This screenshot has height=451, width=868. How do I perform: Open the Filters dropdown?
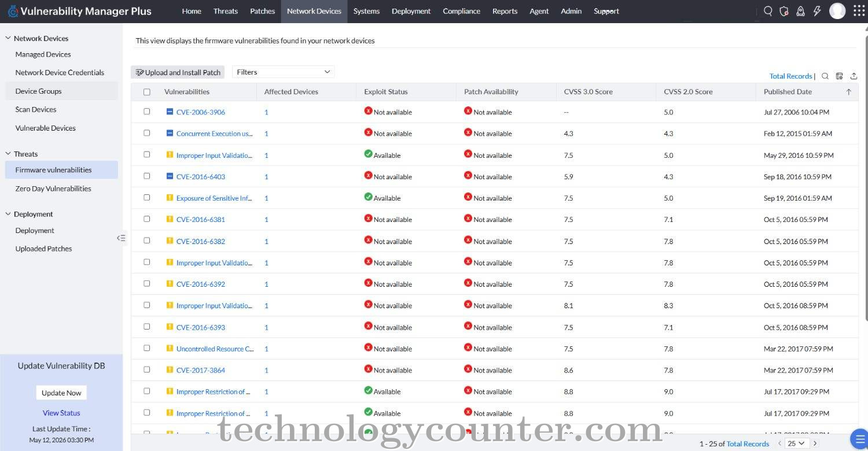tap(283, 72)
